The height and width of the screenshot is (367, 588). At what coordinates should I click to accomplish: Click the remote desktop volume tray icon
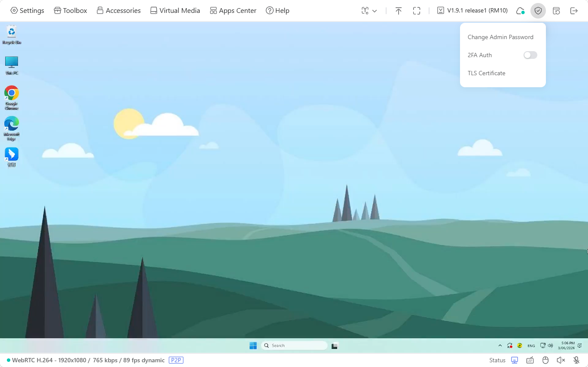(x=550, y=346)
